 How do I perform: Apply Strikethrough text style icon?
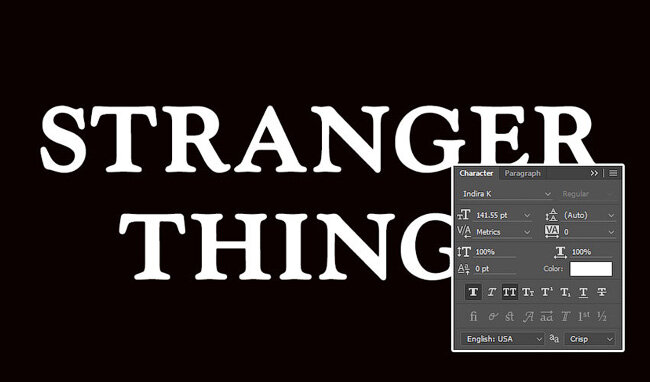point(602,292)
